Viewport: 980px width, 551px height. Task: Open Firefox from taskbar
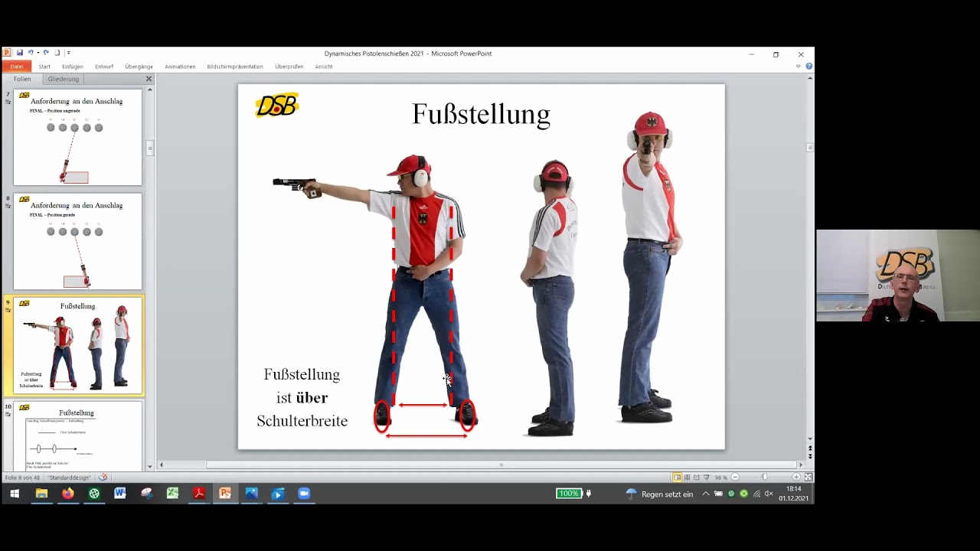pyautogui.click(x=68, y=494)
